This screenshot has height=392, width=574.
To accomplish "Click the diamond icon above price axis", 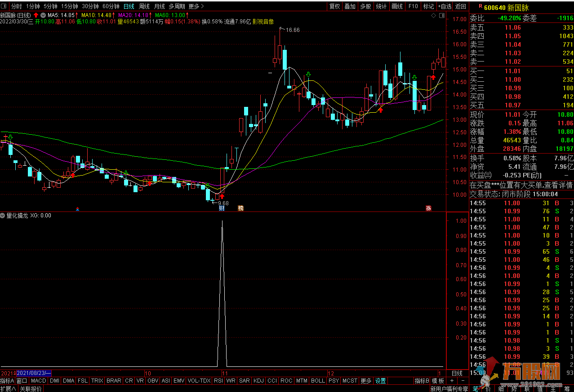I will (433, 16).
